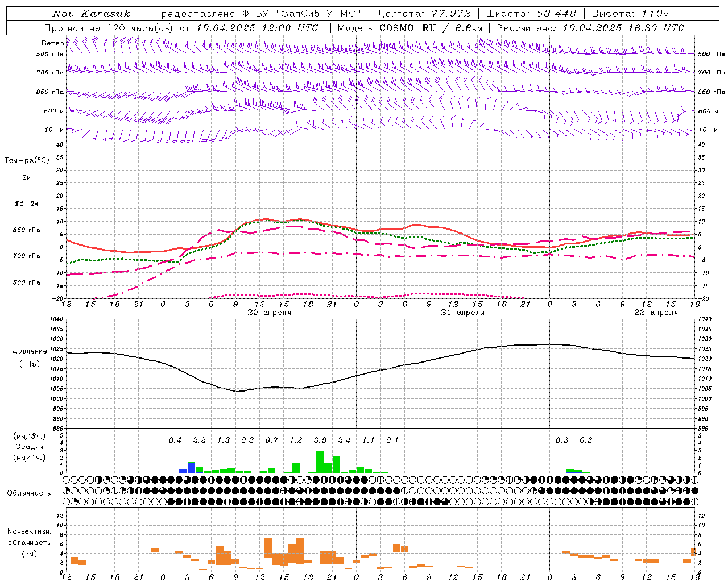
Task: Click the tallest green precipitation bar under 3.9
Action: tap(320, 462)
